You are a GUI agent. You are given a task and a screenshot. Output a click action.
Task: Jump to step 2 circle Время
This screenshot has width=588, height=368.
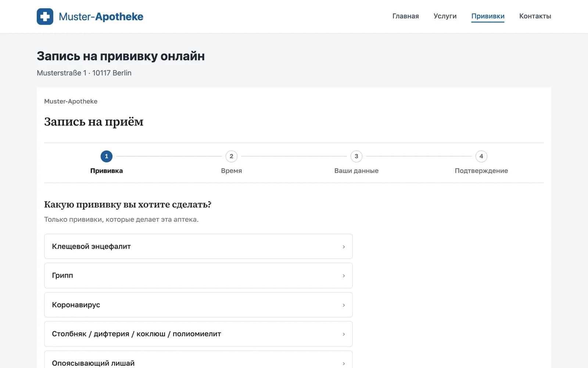(x=232, y=156)
